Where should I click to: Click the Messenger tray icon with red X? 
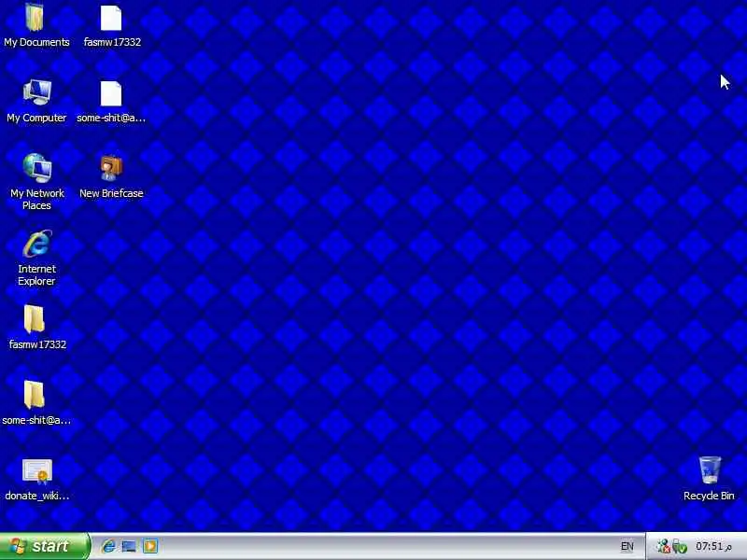pos(663,546)
